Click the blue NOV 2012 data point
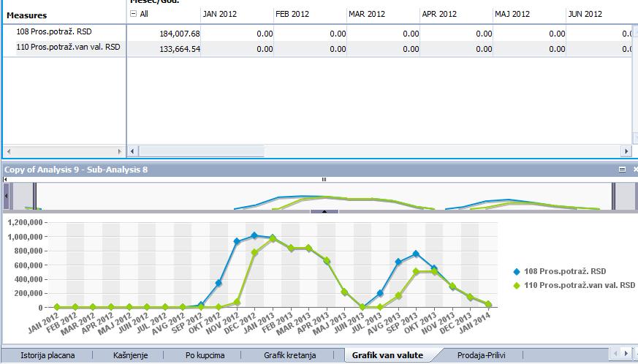This screenshot has height=364, width=638. click(x=237, y=241)
